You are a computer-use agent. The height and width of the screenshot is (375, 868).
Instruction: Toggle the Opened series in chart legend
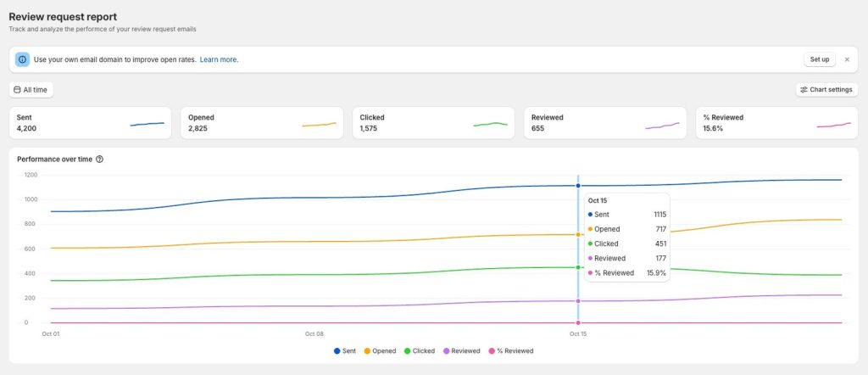point(380,350)
